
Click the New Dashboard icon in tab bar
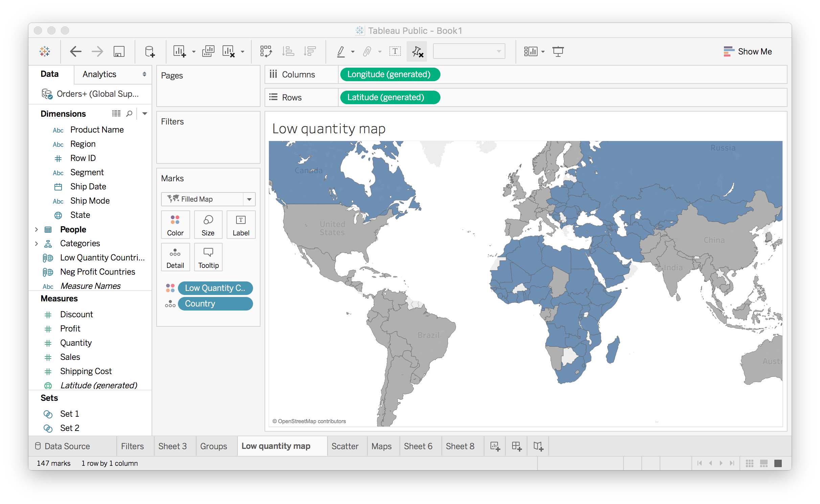(517, 446)
